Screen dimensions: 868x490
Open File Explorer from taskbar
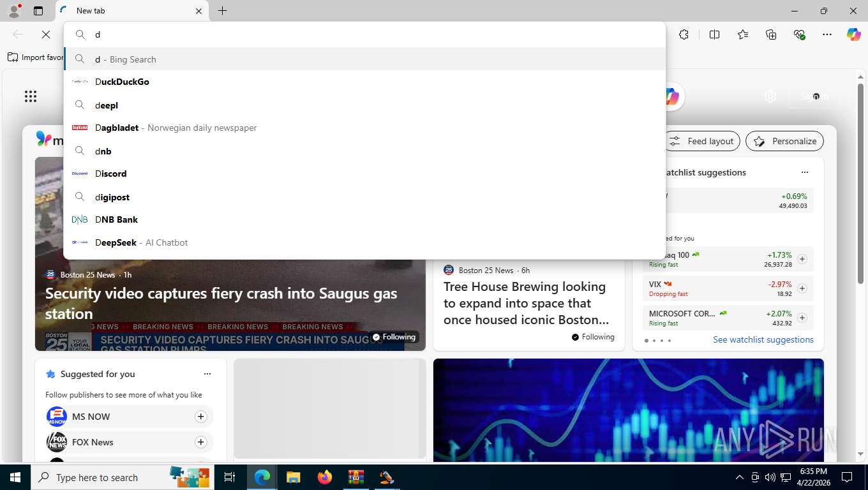pos(293,477)
